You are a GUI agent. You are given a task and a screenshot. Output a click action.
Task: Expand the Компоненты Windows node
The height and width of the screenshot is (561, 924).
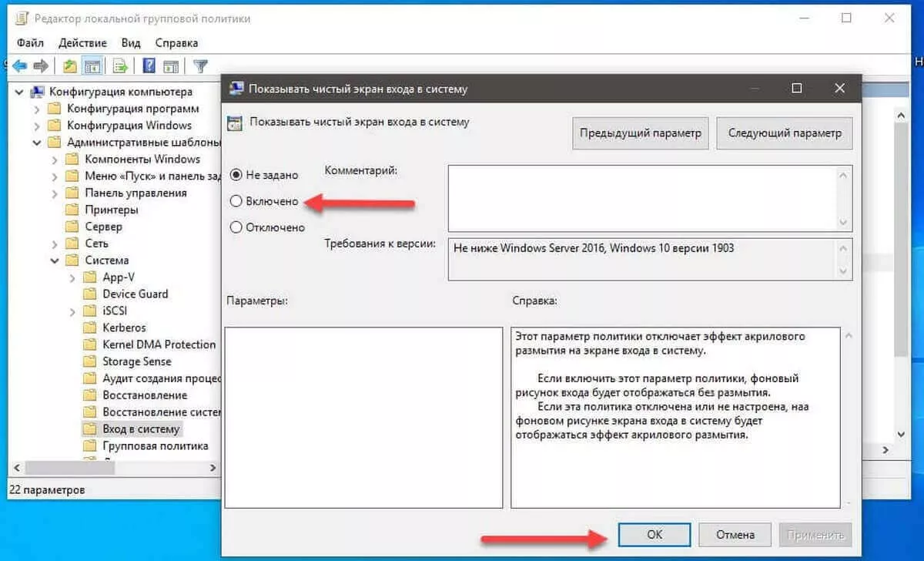pos(55,160)
